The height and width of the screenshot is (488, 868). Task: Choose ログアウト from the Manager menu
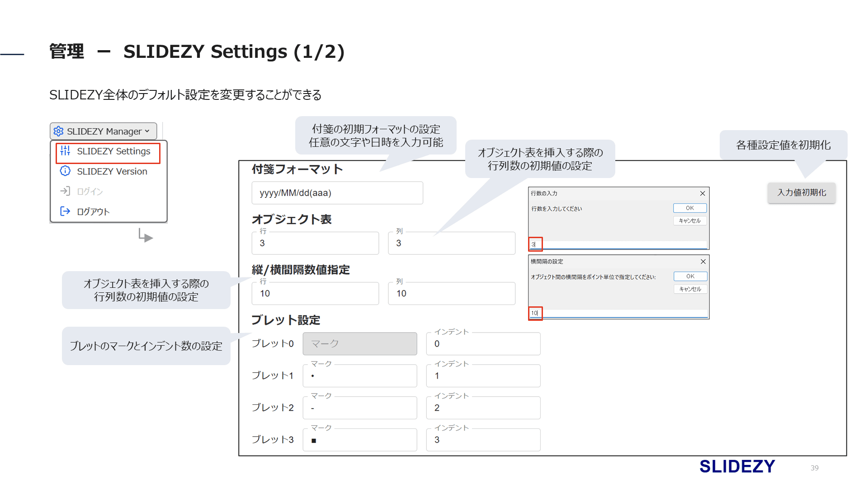(x=93, y=212)
